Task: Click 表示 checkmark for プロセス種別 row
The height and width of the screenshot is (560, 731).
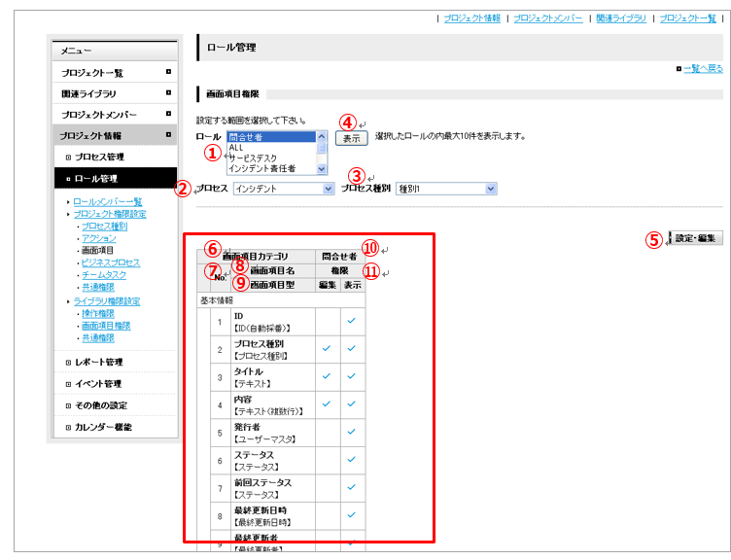Action: click(x=352, y=348)
